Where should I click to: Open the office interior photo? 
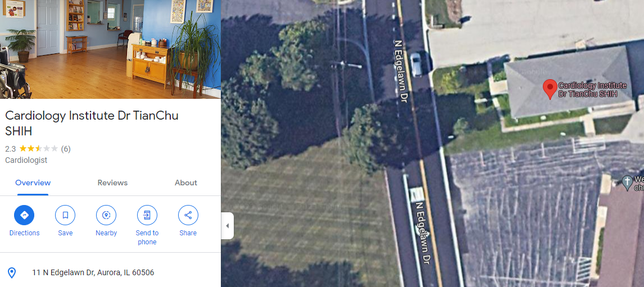(110, 49)
